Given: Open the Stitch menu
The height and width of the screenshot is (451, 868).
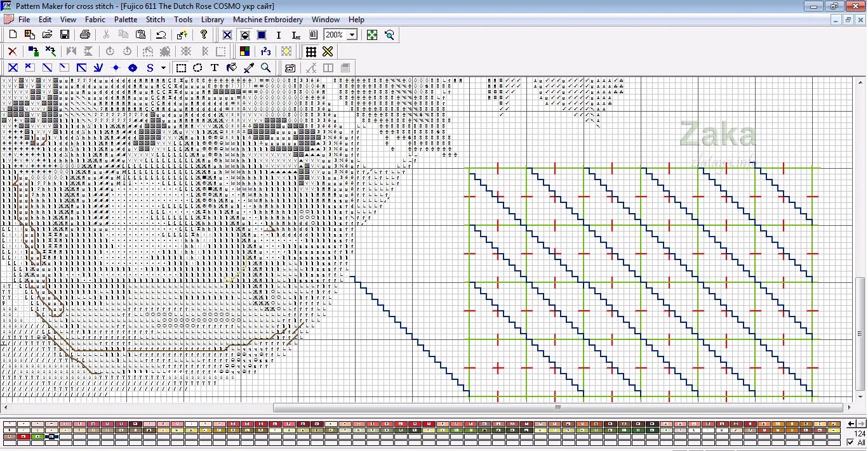Looking at the screenshot, I should pyautogui.click(x=156, y=20).
